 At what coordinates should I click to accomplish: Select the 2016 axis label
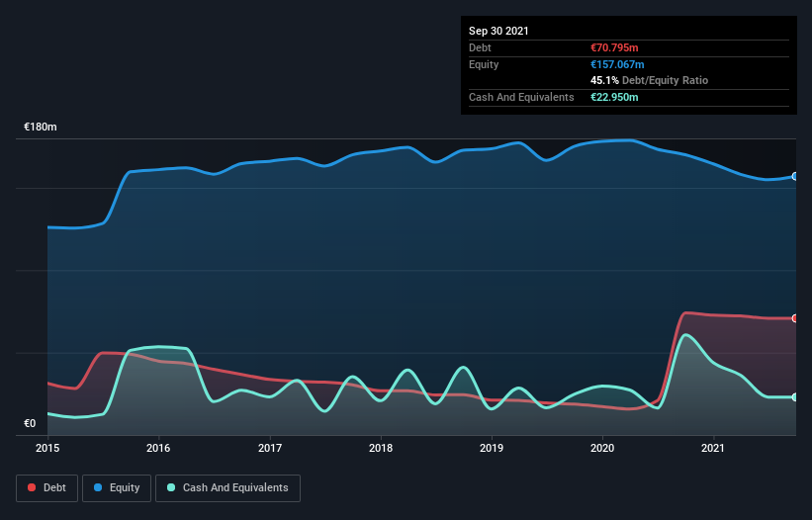pos(158,448)
